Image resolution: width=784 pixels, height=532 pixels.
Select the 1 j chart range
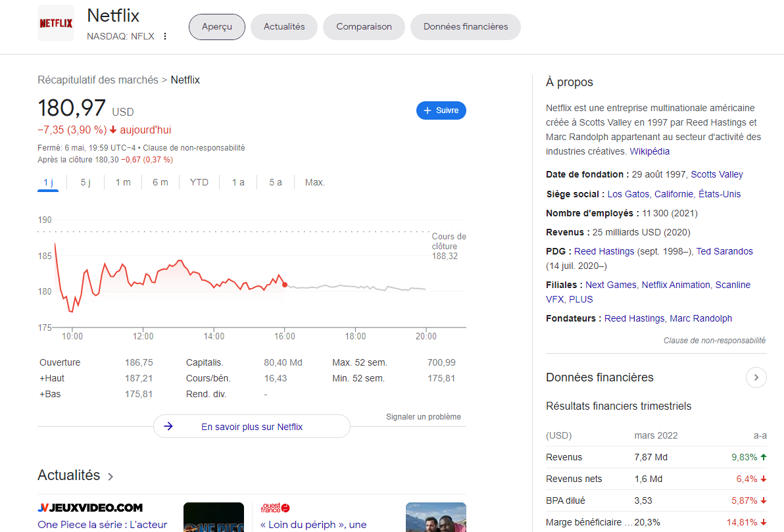pos(48,183)
